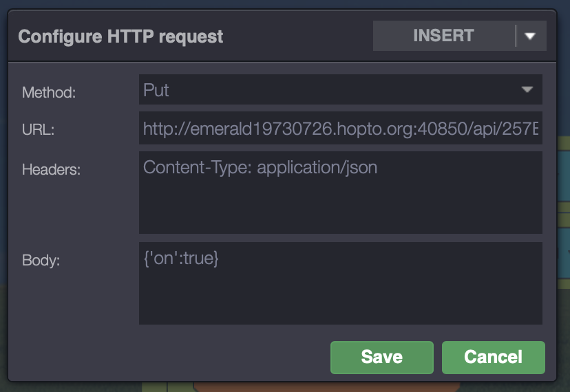The width and height of the screenshot is (570, 392).
Task: Click the {'on':true} body text
Action: [180, 258]
